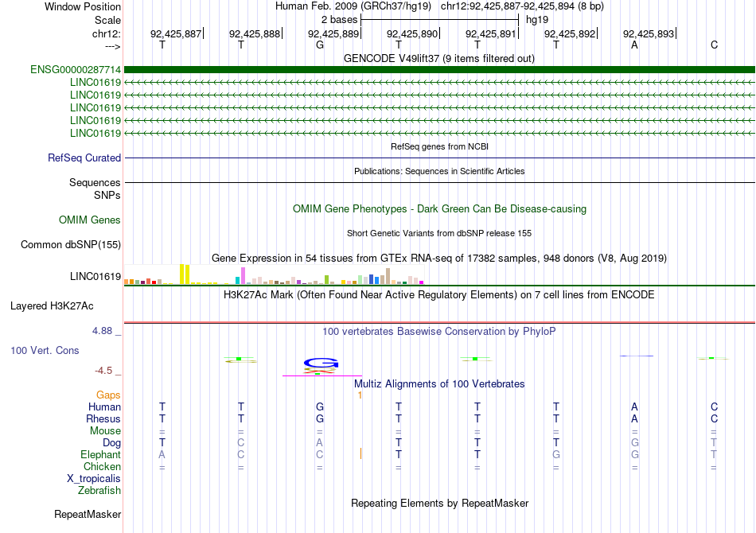756x533 pixels.
Task: Click the orange gap count 1 in the Gaps row
Action: (x=360, y=395)
